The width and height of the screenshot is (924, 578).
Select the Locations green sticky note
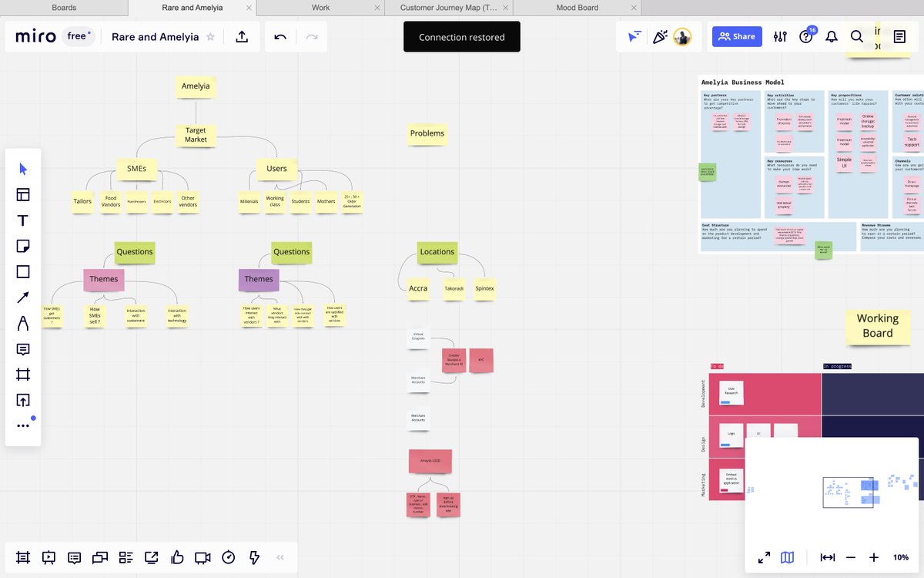[437, 252]
